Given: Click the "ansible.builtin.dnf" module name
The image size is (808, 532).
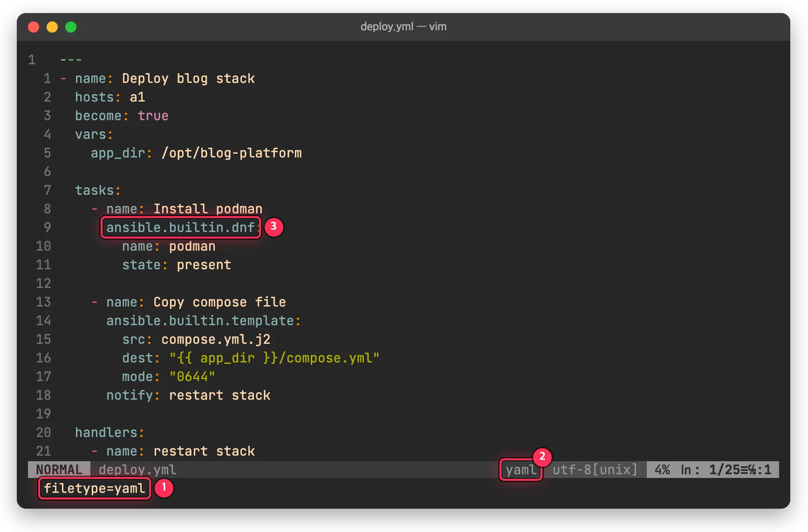Looking at the screenshot, I should (x=180, y=227).
